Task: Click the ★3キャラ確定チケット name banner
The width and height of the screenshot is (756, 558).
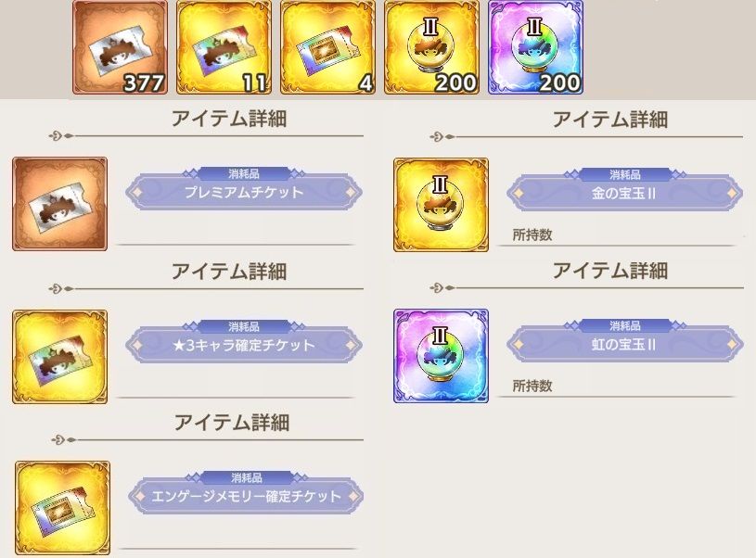Action: 244,345
